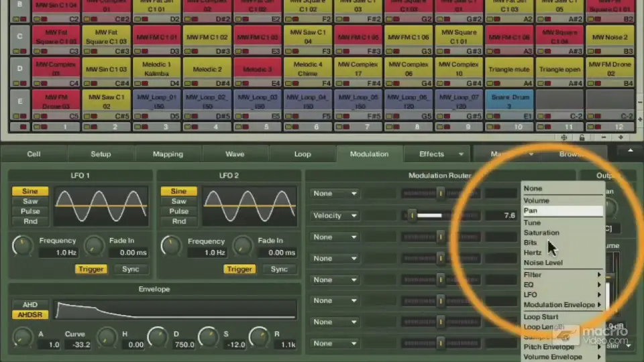Solo the MW Complex 17 cell

click(339, 83)
